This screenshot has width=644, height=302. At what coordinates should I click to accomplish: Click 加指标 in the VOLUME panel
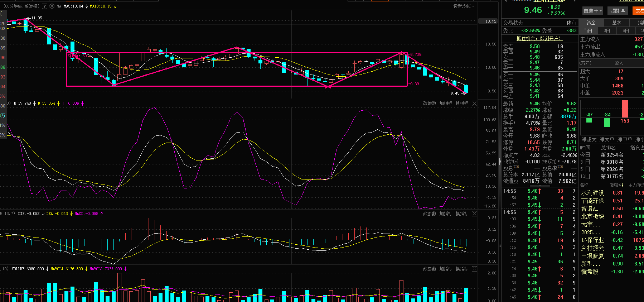tap(446, 269)
